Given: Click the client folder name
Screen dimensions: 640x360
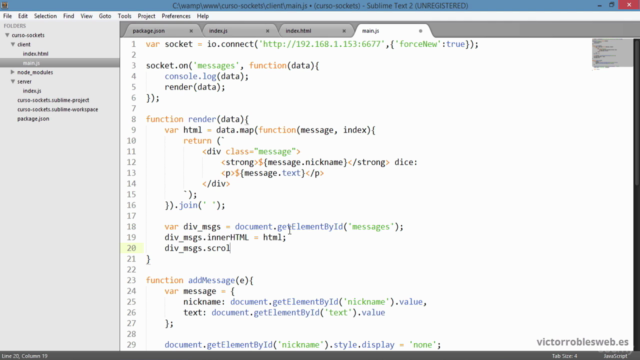Looking at the screenshot, I should [x=24, y=44].
